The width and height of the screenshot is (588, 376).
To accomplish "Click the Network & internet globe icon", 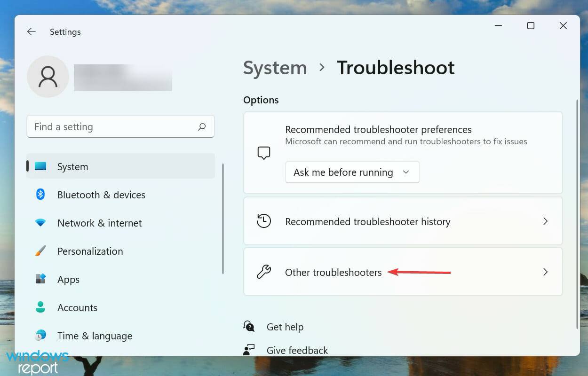I will (x=40, y=223).
